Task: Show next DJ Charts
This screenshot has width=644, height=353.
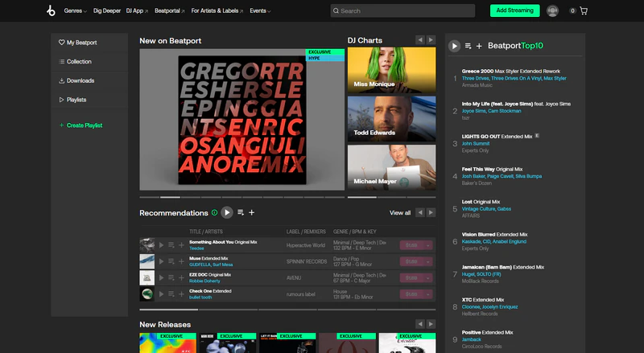Action: [x=431, y=40]
